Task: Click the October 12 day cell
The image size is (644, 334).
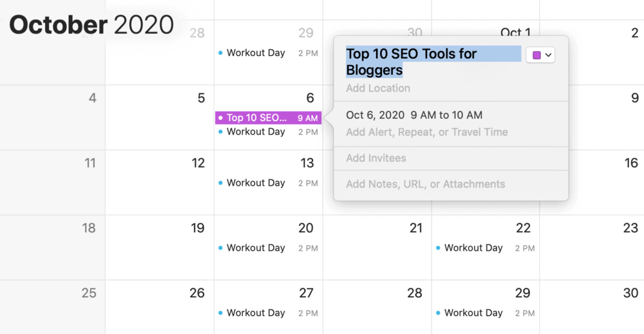Action: pos(160,182)
